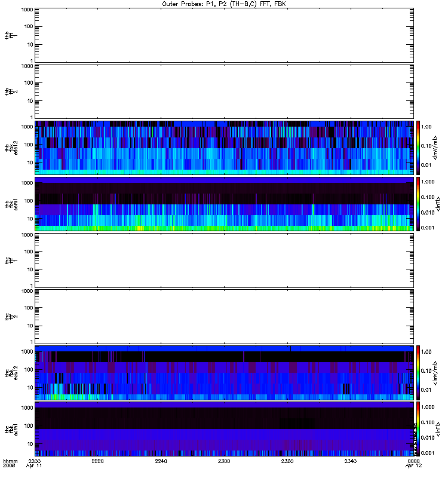
Task: Click "0.010" on thb scm1 color scale
Action: pos(428,213)
